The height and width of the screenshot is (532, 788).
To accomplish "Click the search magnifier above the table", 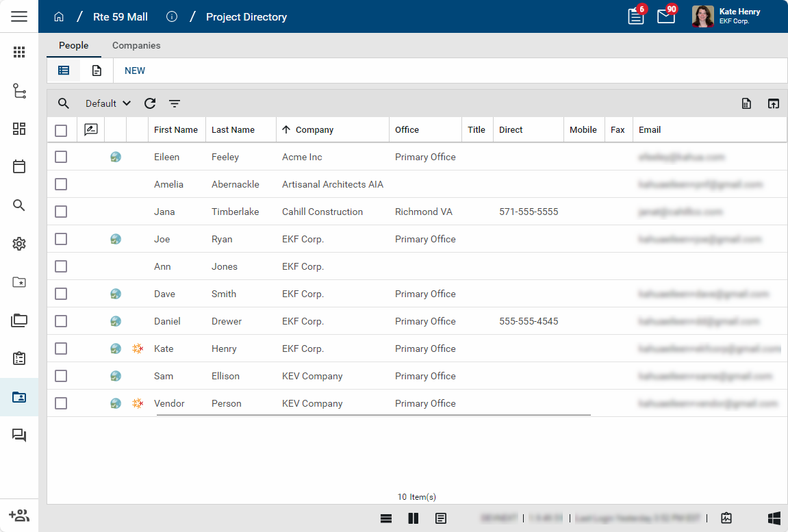I will tap(64, 103).
